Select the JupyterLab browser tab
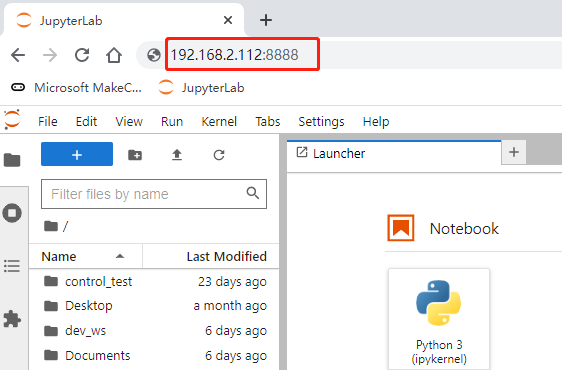Viewport: 562px width, 370px height. tap(124, 20)
